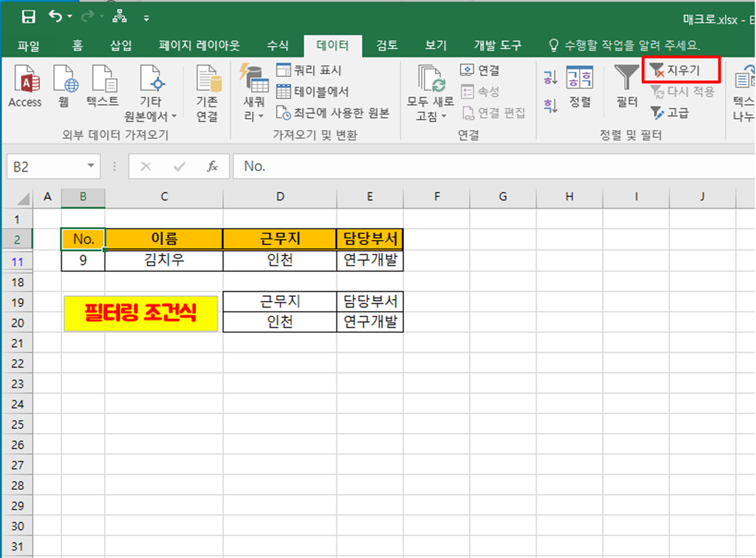Click 쿼리 표시 (Show Queries)

click(x=309, y=70)
